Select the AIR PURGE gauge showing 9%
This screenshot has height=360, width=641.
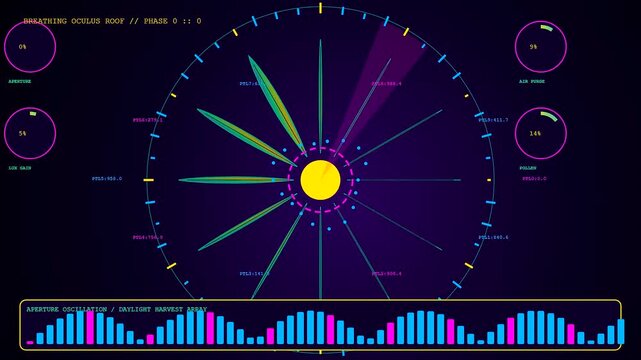(x=540, y=47)
